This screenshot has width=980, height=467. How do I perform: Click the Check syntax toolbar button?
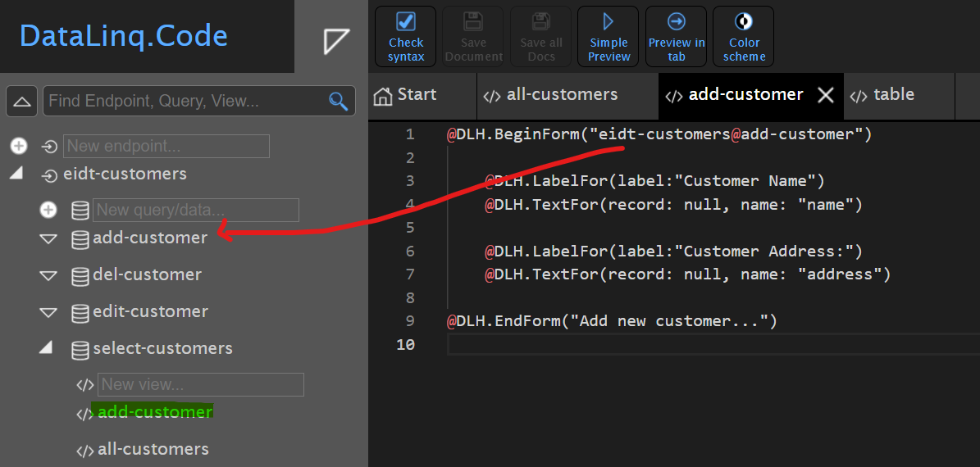click(406, 37)
